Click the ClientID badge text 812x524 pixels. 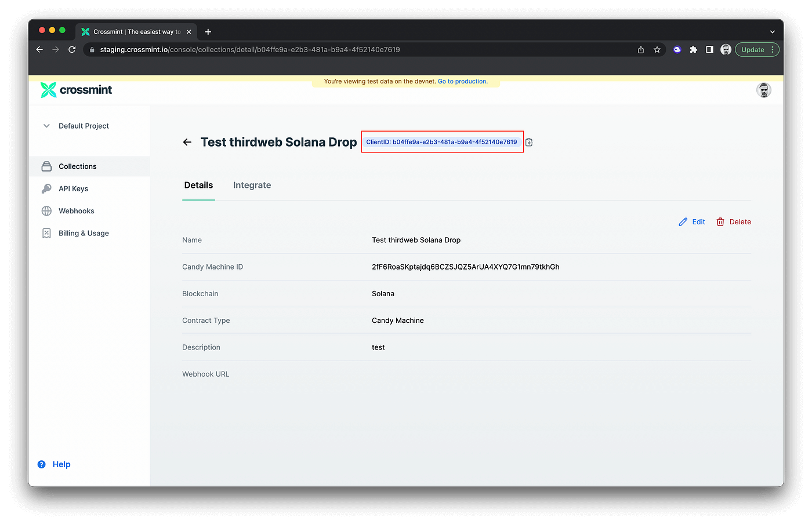pyautogui.click(x=441, y=142)
